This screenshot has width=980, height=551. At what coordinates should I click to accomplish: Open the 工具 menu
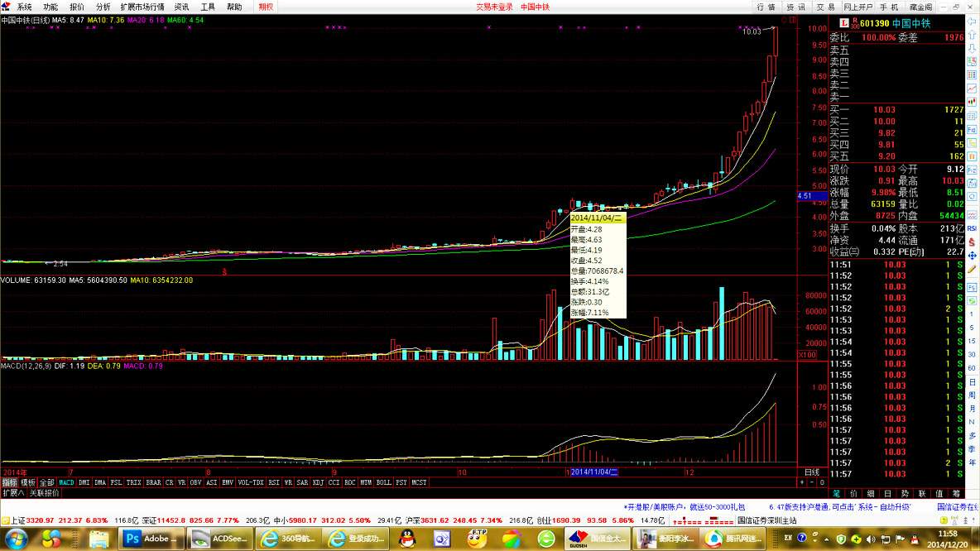tap(208, 7)
